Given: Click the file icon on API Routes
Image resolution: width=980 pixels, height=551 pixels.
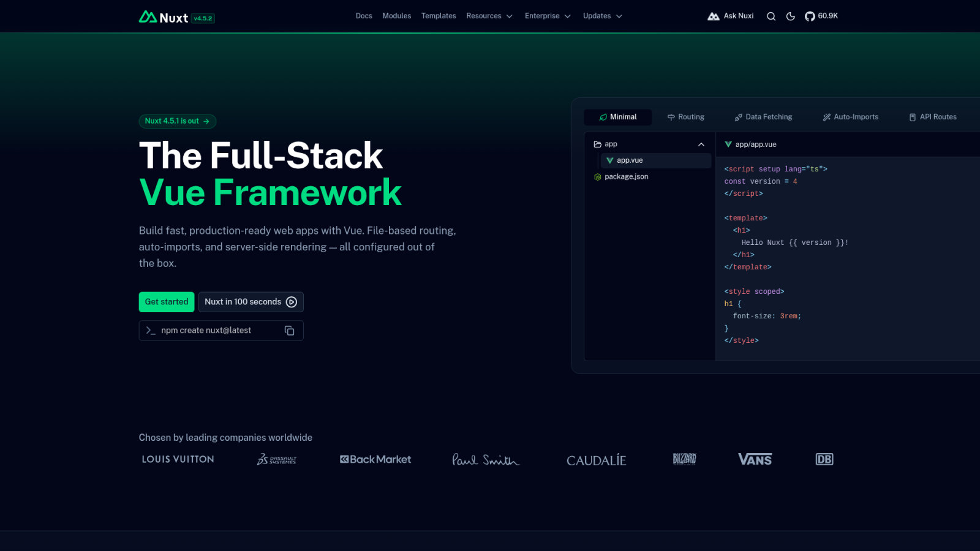Looking at the screenshot, I should pos(913,117).
